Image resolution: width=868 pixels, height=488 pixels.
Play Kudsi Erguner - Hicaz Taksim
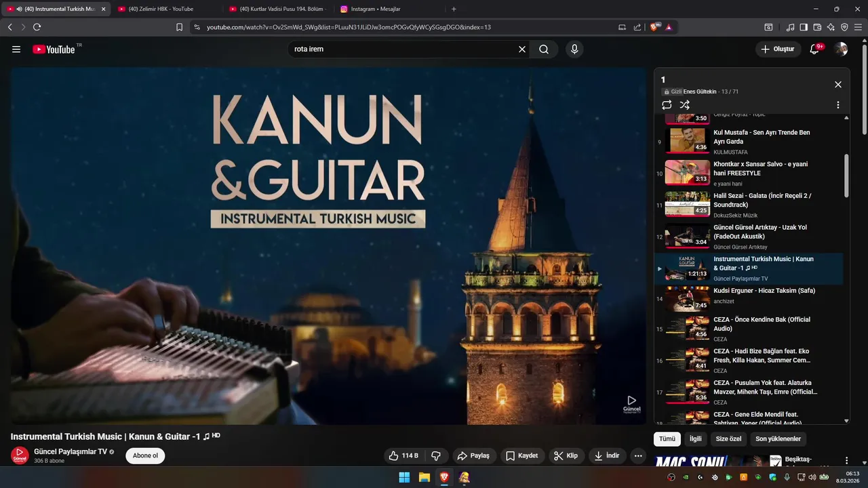(x=749, y=299)
